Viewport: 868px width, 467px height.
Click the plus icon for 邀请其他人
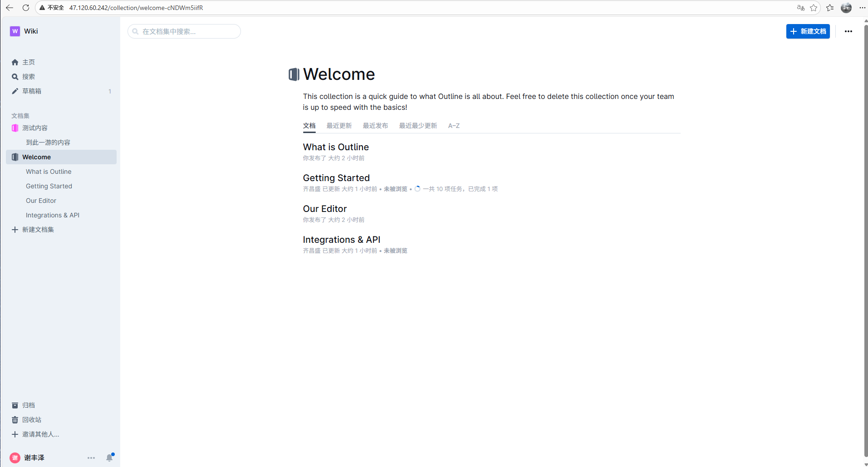(15, 434)
